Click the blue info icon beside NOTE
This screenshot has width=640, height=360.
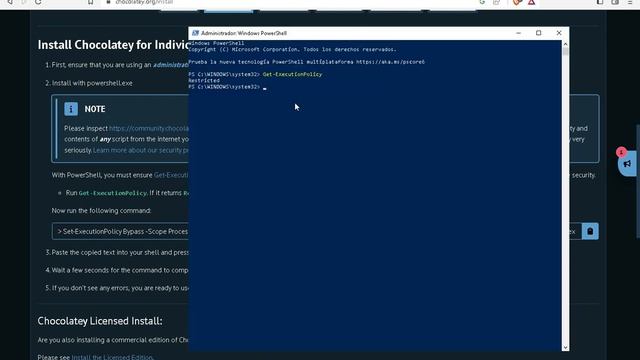(71, 109)
